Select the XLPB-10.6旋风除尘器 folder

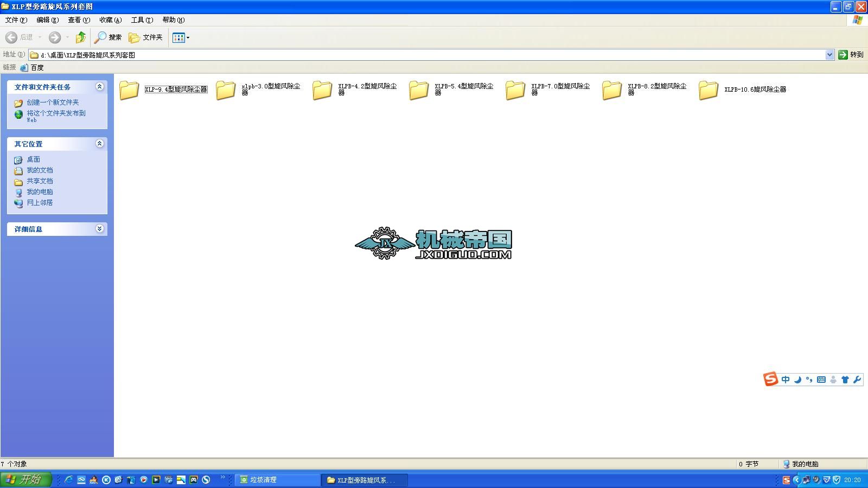point(743,89)
